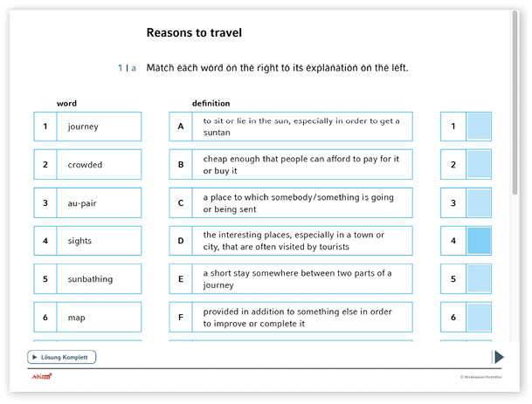This screenshot has height=404, width=532.
Task: Click the answer box for row 3
Action: tap(480, 202)
